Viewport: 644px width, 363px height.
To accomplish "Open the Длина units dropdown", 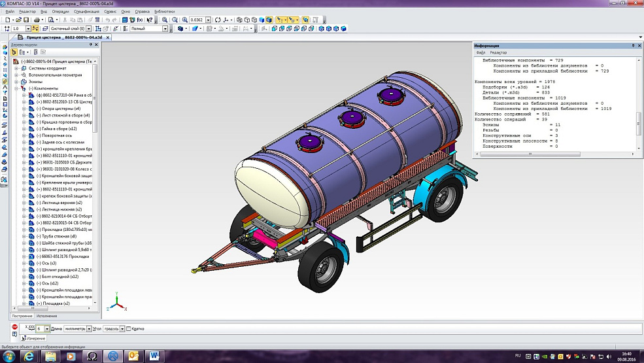I will pos(89,328).
